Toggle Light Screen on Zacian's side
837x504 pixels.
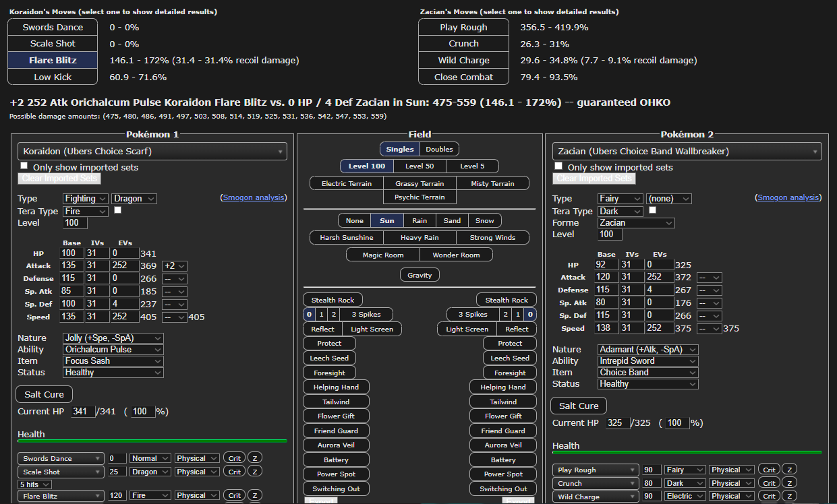click(x=467, y=329)
